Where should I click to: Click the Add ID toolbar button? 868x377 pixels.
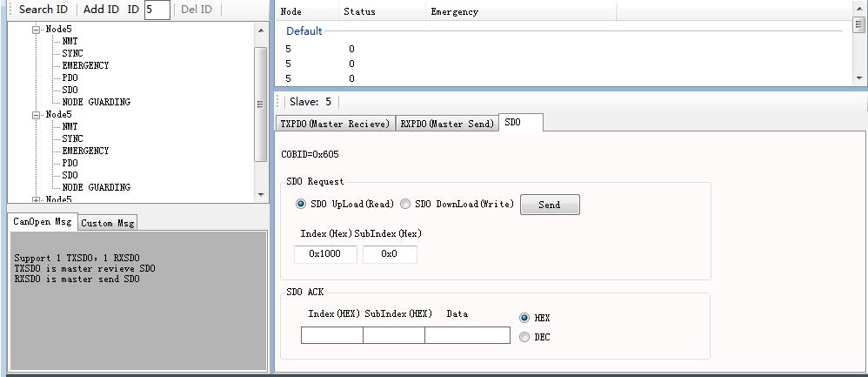coord(101,10)
